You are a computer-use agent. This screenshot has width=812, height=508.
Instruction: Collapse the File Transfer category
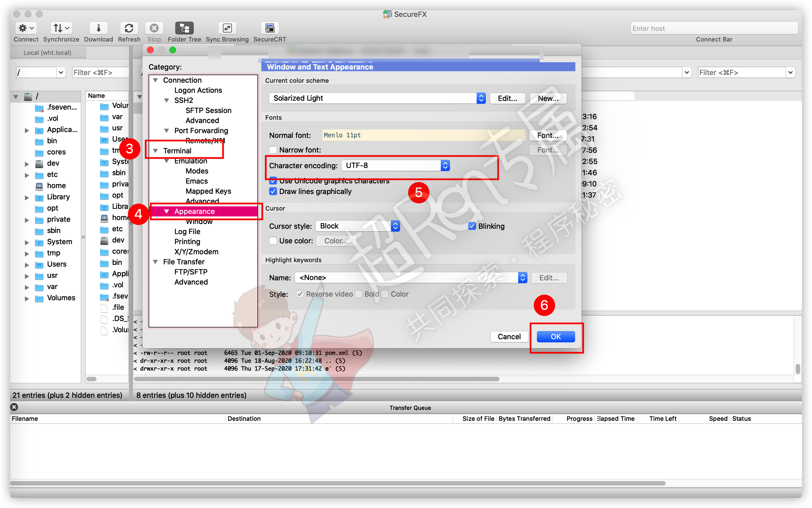(x=156, y=262)
